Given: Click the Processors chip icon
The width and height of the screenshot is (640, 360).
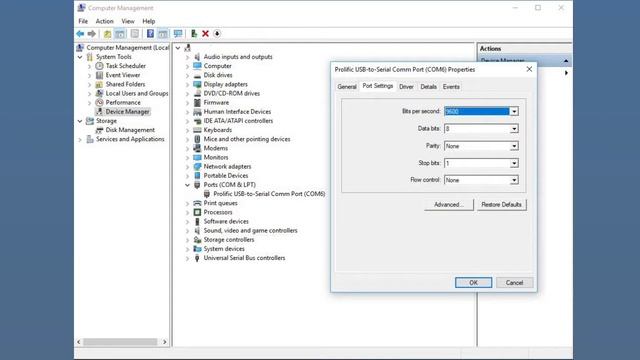Looking at the screenshot, I should (x=197, y=212).
